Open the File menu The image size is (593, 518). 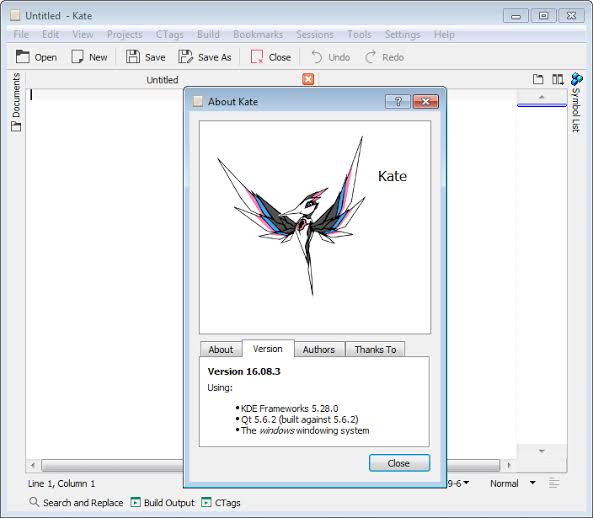(21, 34)
